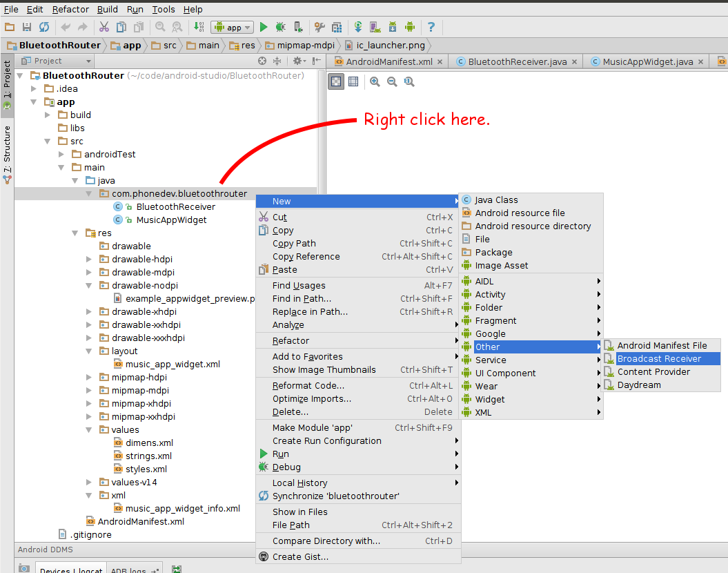Viewport: 728px width, 573px height.
Task: Sync project with the circular arrows icon
Action: (x=43, y=27)
